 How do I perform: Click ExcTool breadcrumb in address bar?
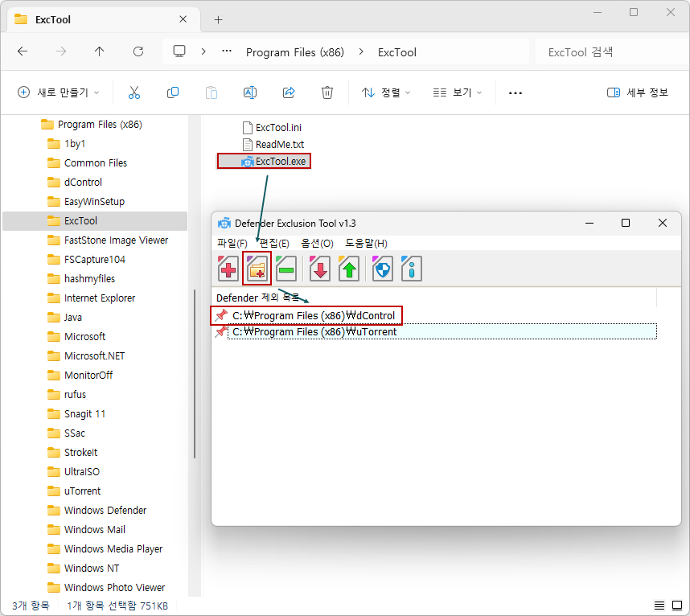click(397, 52)
